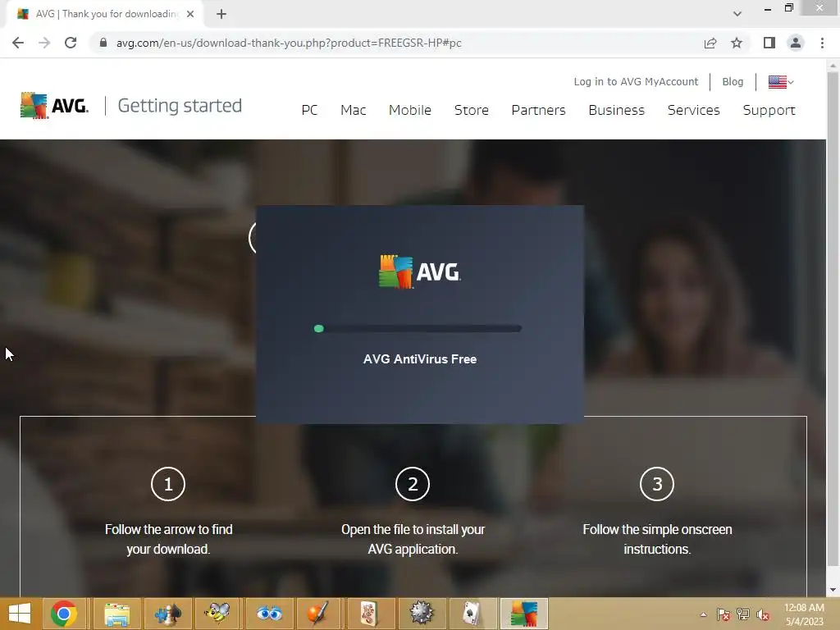This screenshot has width=840, height=630.
Task: Click scrollbar up arrow
Action: (833, 66)
